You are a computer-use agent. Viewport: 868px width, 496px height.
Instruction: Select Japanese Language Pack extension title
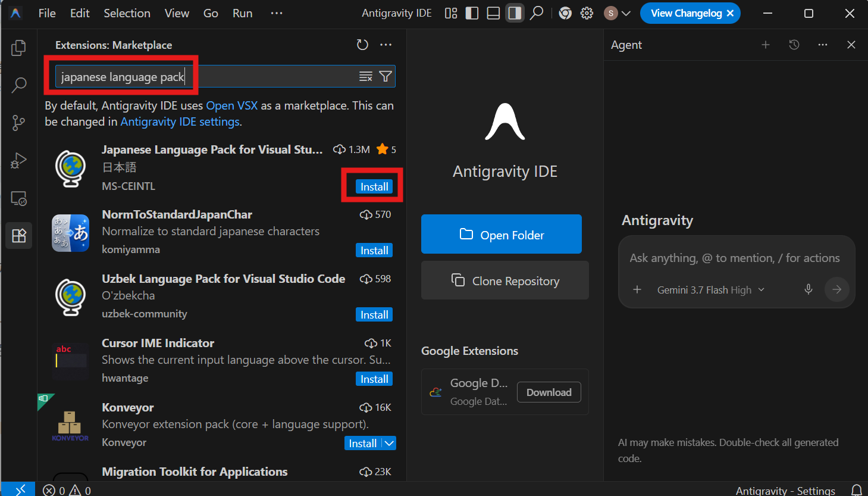point(212,149)
